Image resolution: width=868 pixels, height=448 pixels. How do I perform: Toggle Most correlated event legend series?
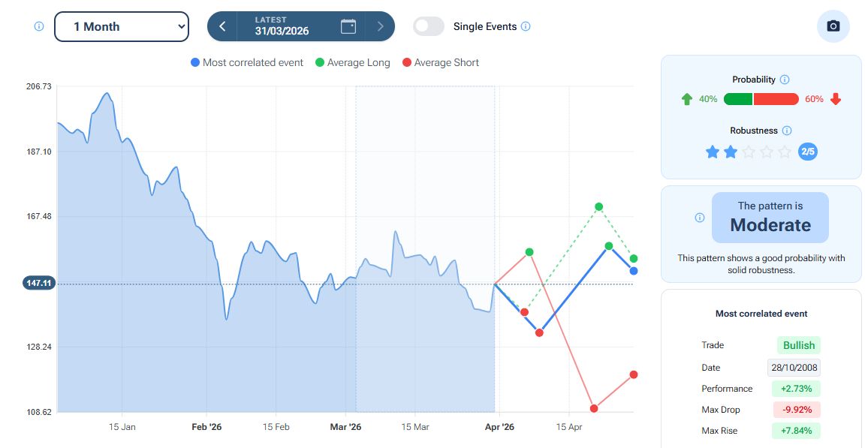pos(247,63)
